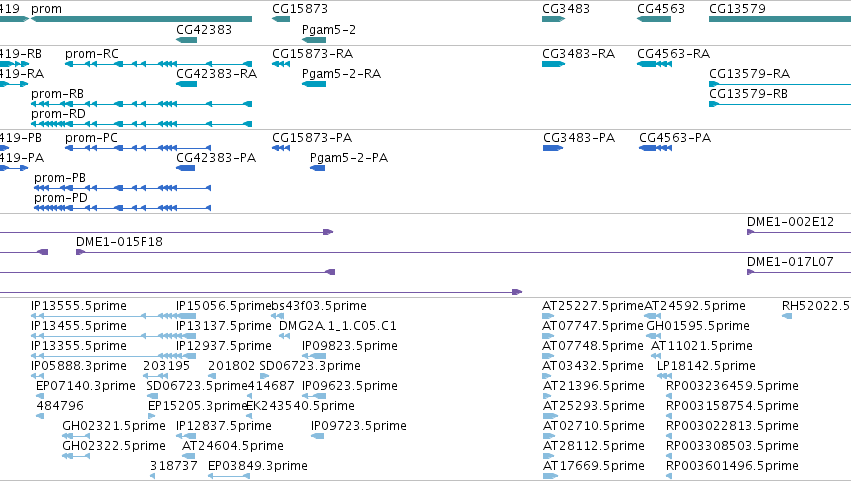Viewport: 851px width, 481px height.
Task: Click the IP09823.5prime EST label
Action: (350, 346)
